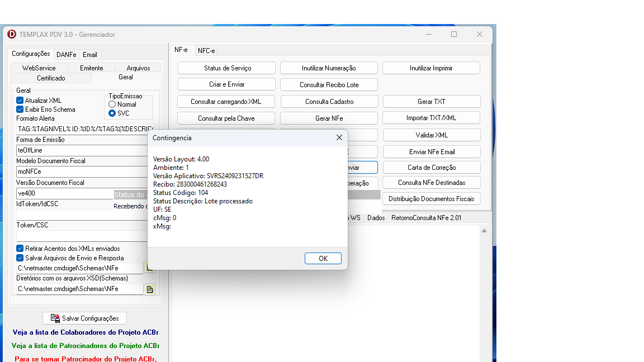Click Inutilizar Numeração button
Viewport: 644px width, 362px height.
(x=329, y=68)
